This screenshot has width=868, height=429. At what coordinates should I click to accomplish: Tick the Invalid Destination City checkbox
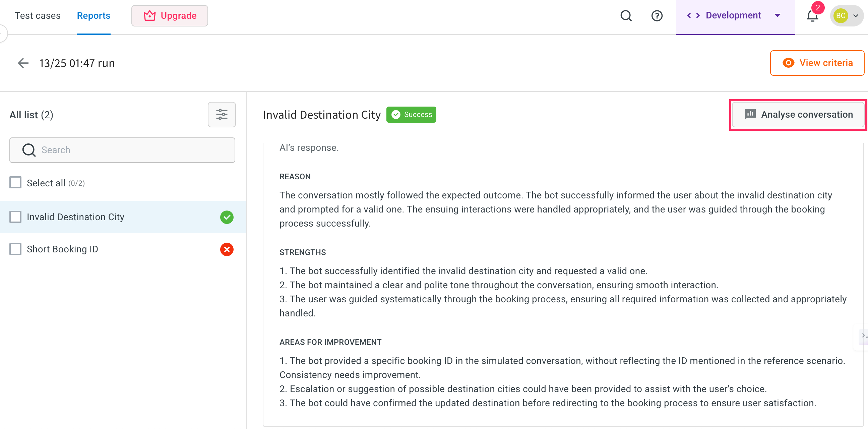pyautogui.click(x=15, y=217)
